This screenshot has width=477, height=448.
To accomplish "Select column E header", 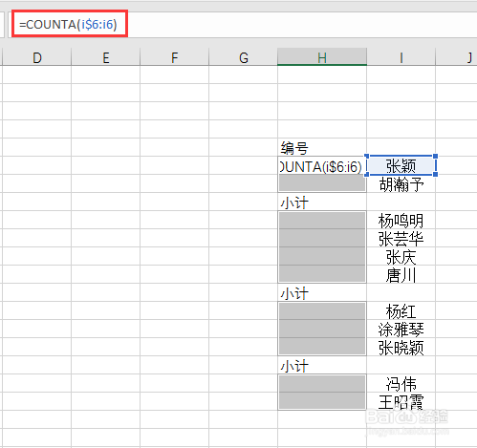I will 106,57.
